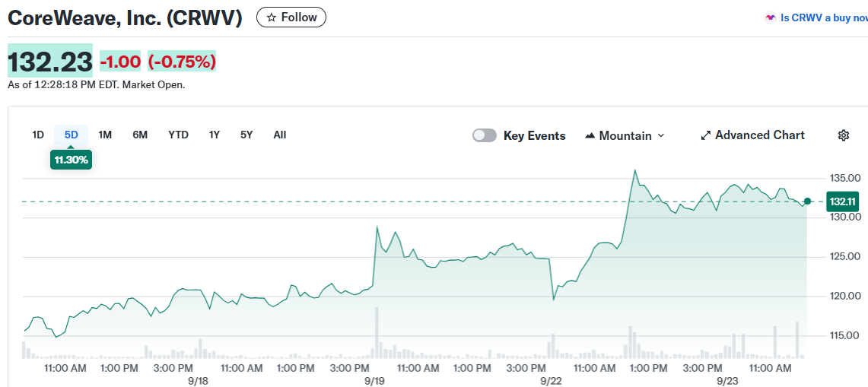The image size is (868, 387).
Task: Open the Advanced Chart link
Action: coord(753,135)
